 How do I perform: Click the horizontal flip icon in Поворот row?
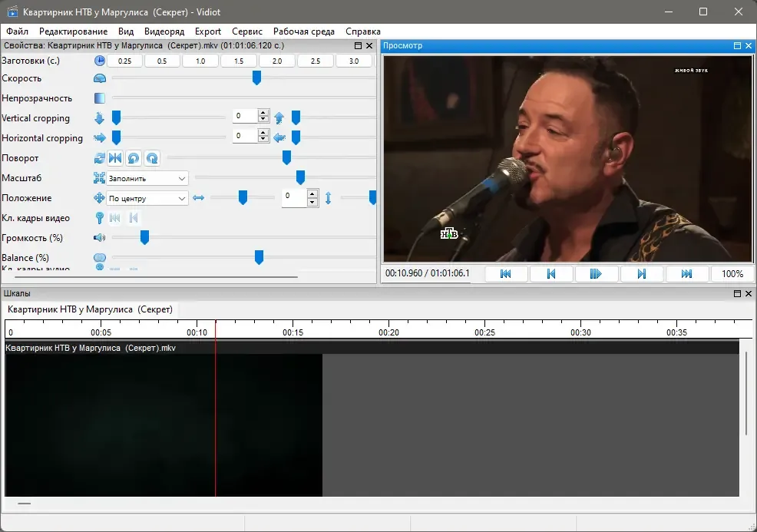pos(115,158)
